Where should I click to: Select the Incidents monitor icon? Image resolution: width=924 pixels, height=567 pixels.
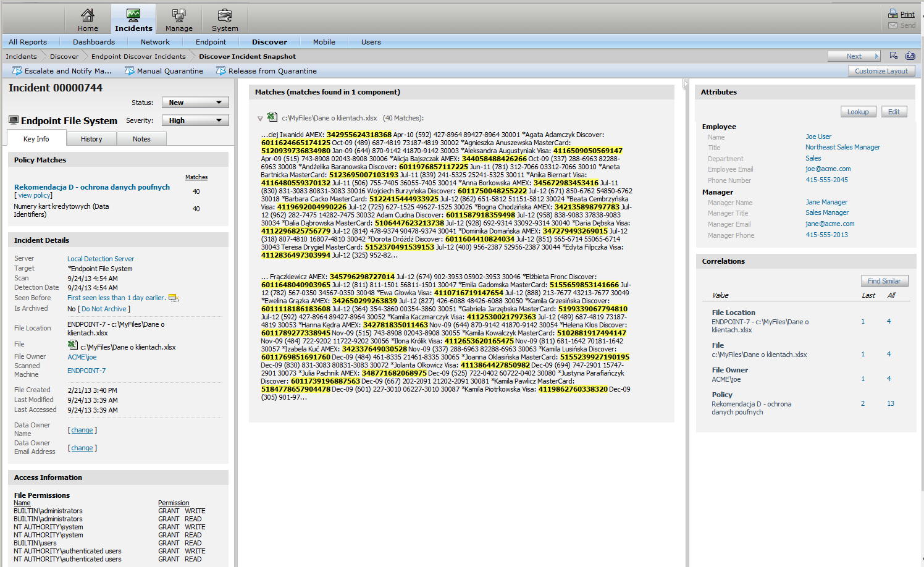pos(133,15)
